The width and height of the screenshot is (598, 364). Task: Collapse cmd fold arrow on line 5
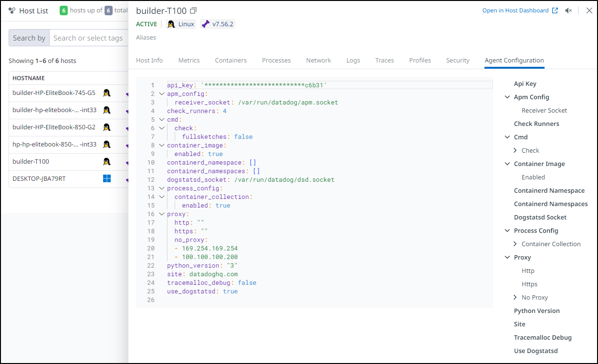tap(161, 120)
